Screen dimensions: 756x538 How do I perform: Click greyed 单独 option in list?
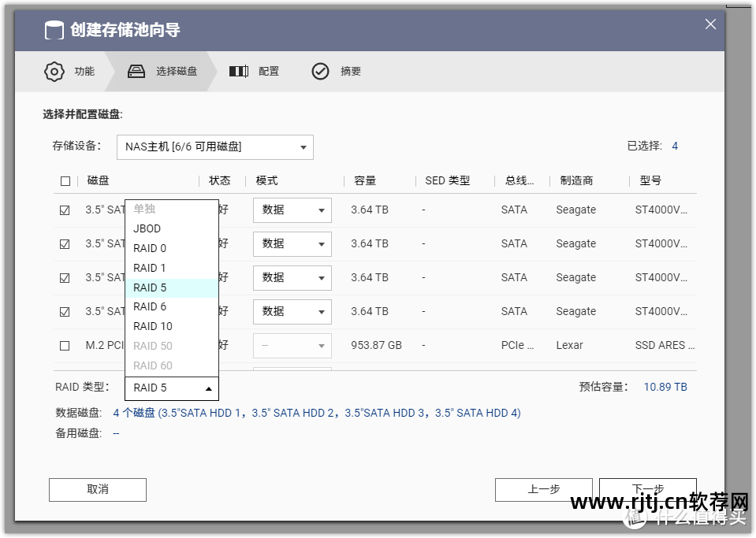[x=172, y=209]
